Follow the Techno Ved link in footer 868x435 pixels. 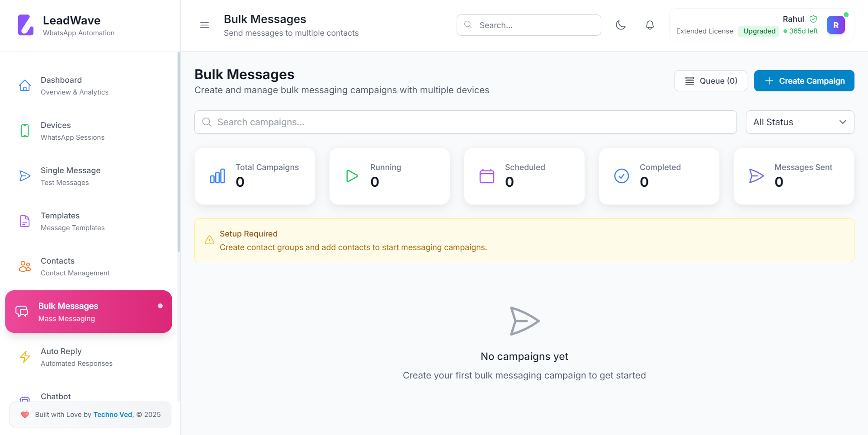tap(113, 414)
